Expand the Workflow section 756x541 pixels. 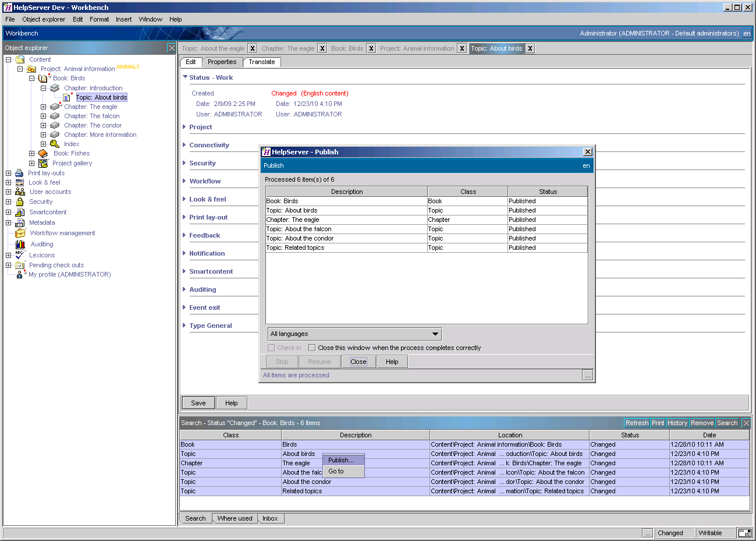(184, 181)
